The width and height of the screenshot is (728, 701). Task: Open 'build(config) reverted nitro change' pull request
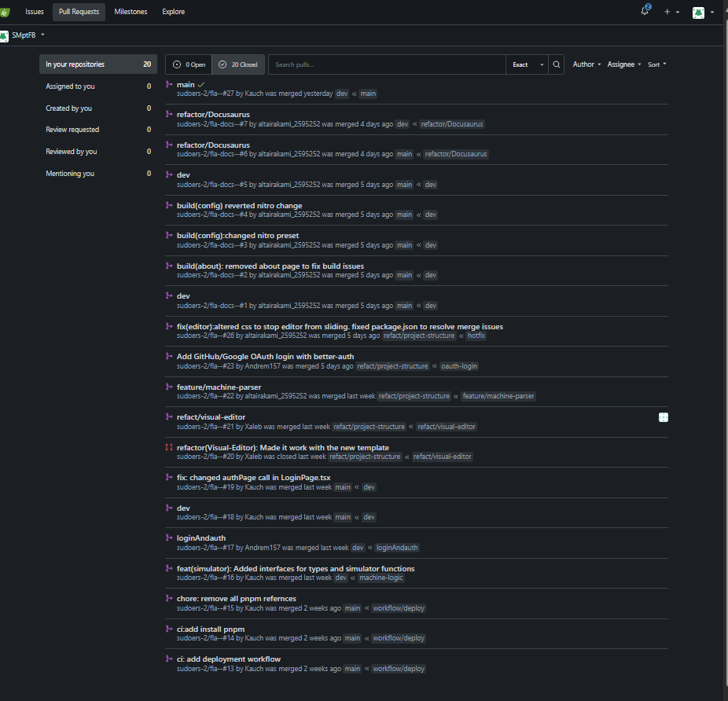tap(239, 205)
